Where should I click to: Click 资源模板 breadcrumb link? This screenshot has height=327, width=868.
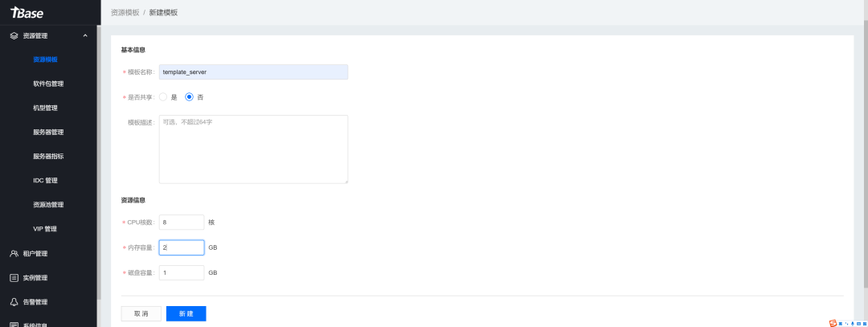(x=124, y=13)
